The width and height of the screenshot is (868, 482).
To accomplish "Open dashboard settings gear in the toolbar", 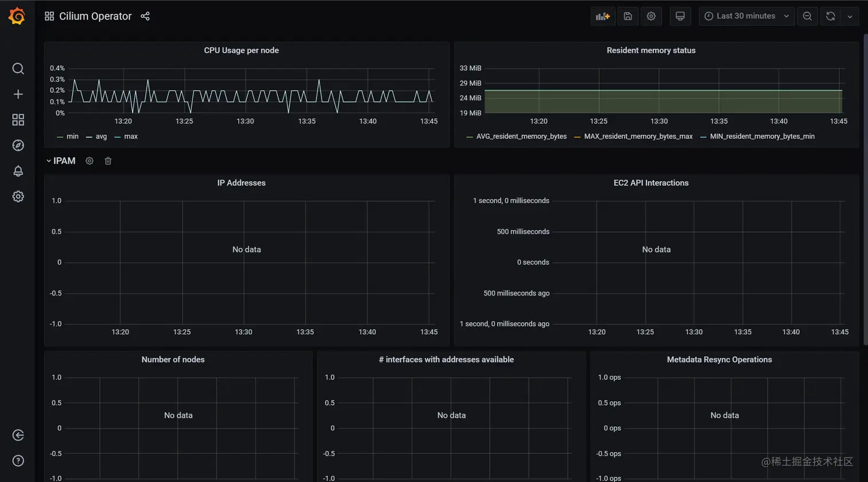I will (651, 16).
